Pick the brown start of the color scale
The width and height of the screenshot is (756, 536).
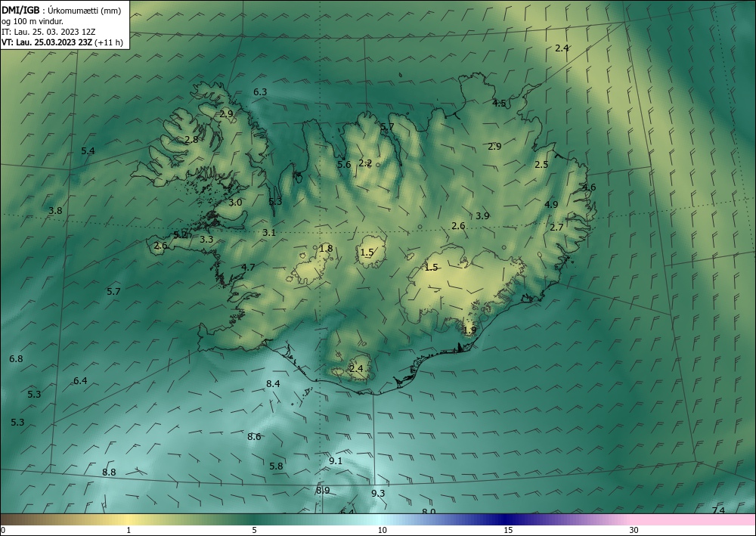[14, 519]
